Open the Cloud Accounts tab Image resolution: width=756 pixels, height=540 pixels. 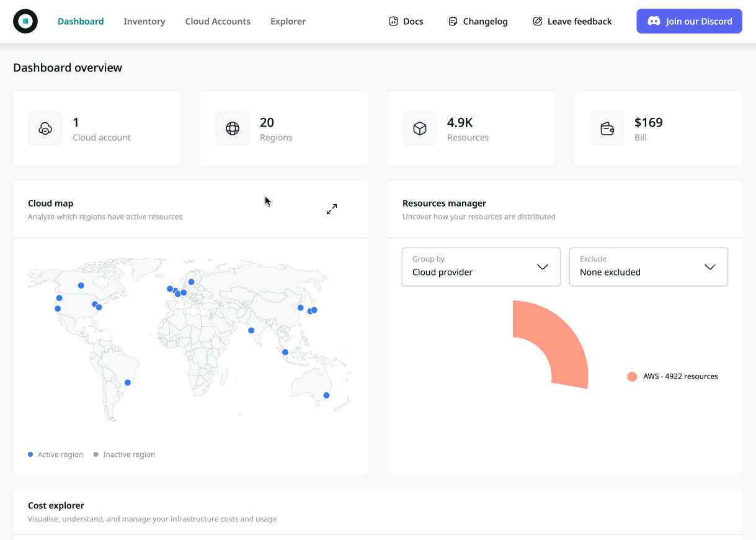tap(218, 21)
